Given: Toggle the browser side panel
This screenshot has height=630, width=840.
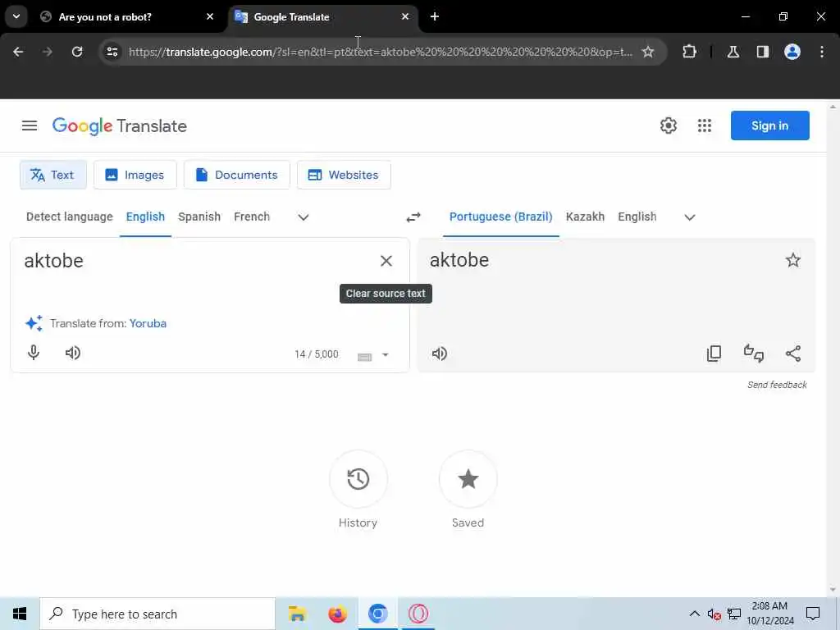Looking at the screenshot, I should click(x=763, y=52).
